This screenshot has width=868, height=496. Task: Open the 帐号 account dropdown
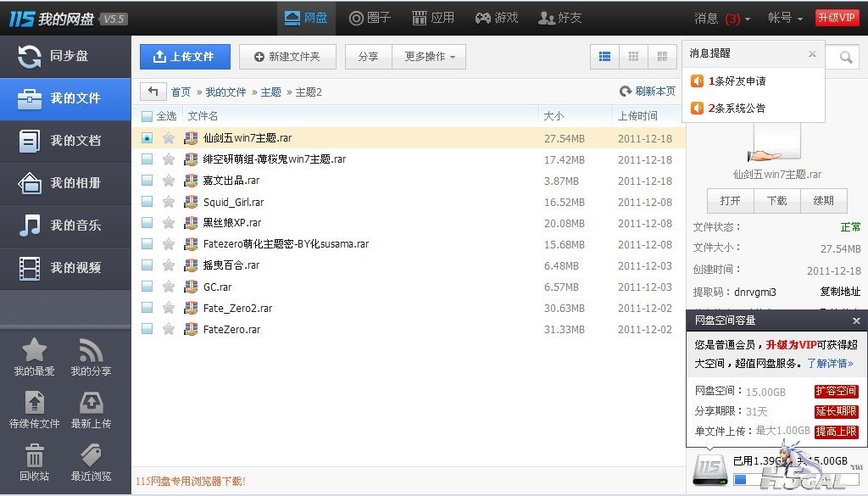click(x=785, y=19)
